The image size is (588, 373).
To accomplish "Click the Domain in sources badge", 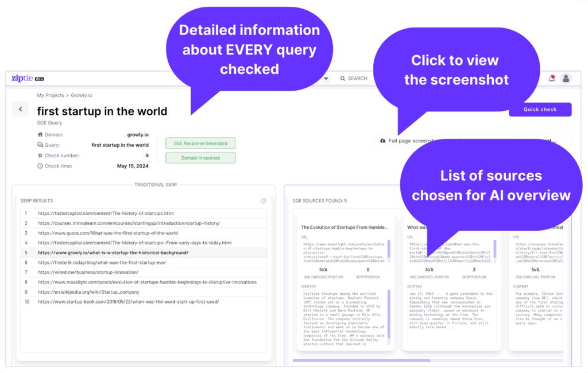I will pos(200,158).
